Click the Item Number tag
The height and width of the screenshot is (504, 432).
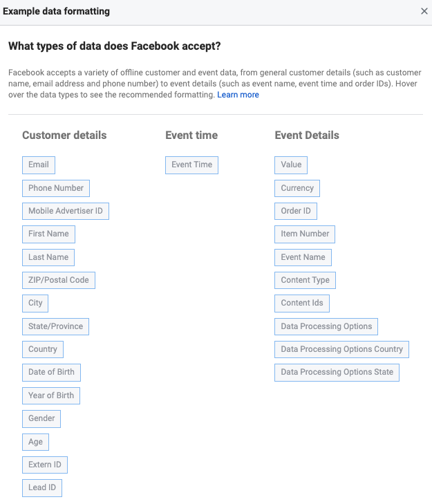click(x=305, y=234)
